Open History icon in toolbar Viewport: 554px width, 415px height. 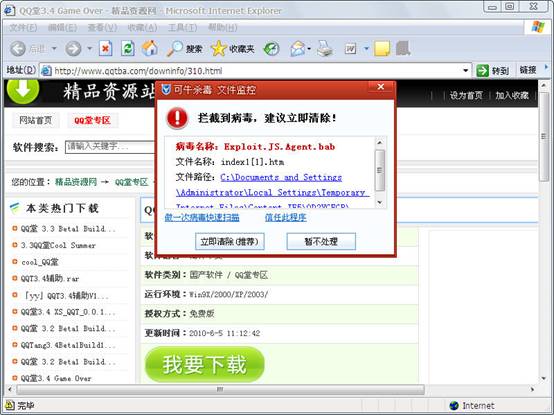[x=271, y=49]
